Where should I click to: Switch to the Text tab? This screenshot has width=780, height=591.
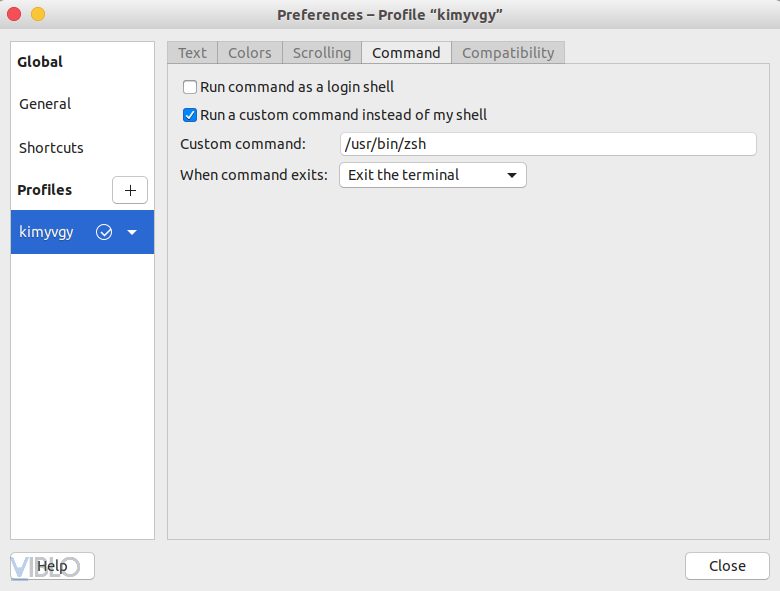coord(192,53)
